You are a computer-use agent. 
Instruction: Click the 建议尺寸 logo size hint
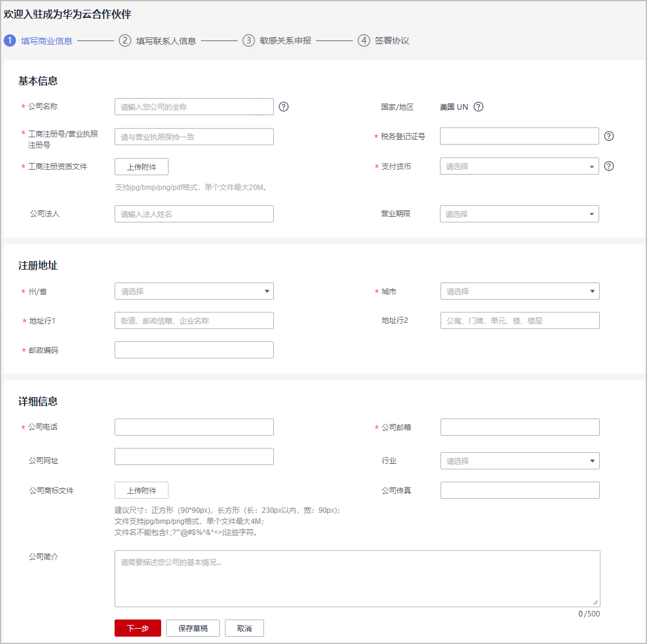pos(227,510)
